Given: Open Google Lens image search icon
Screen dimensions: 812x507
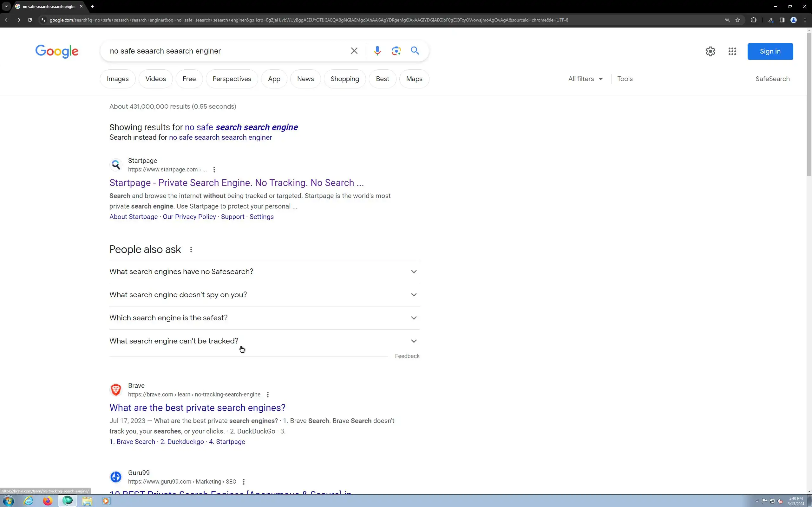Looking at the screenshot, I should 396,51.
